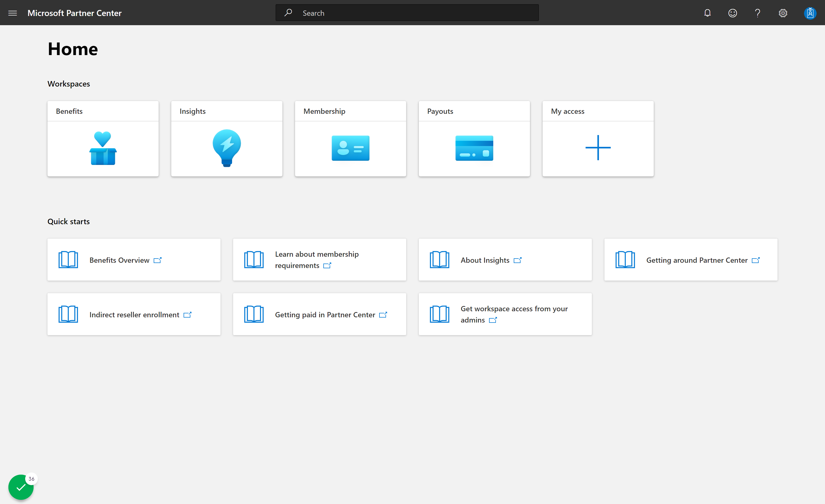The image size is (825, 504).
Task: Focus the Search input field
Action: point(407,13)
